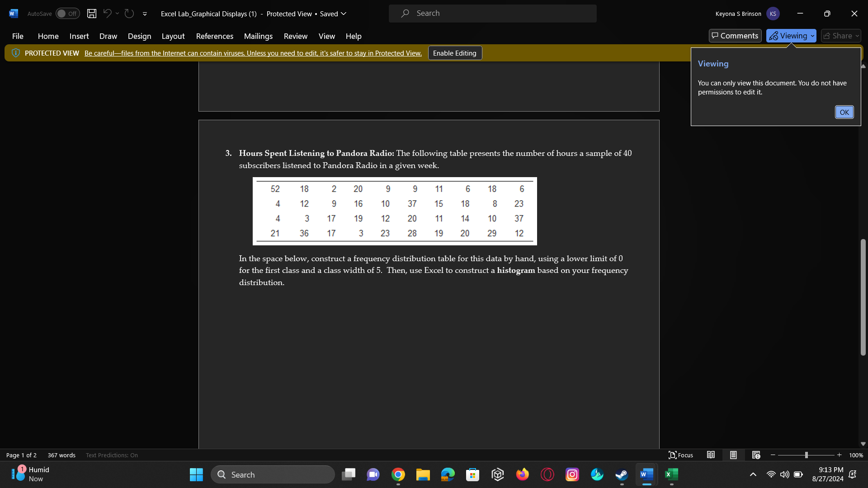Switch to the References ribbon tab
Screen dimensions: 868x488
pyautogui.click(x=214, y=36)
